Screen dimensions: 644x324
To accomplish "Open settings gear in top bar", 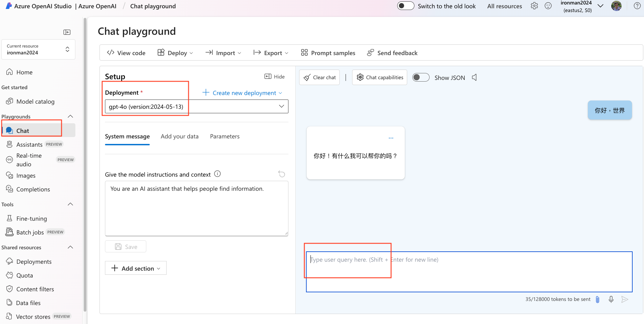I will (x=534, y=6).
